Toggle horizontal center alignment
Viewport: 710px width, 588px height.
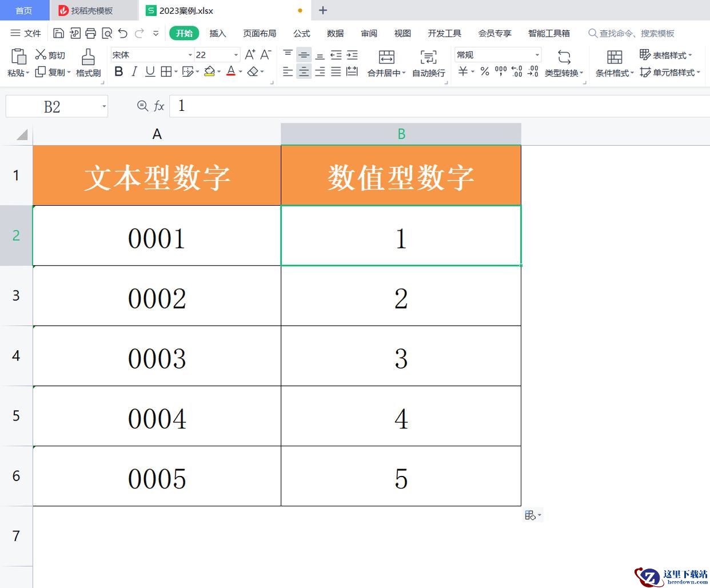pos(304,71)
